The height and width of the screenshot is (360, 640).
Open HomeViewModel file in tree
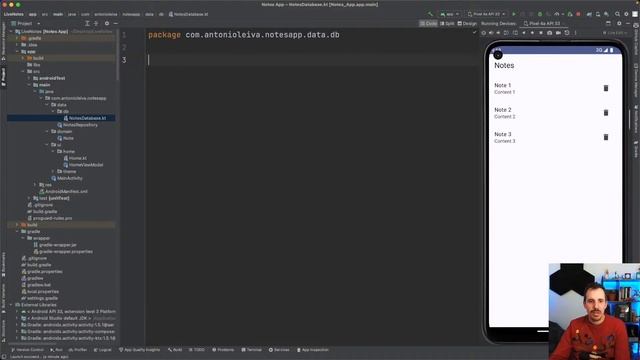85,165
